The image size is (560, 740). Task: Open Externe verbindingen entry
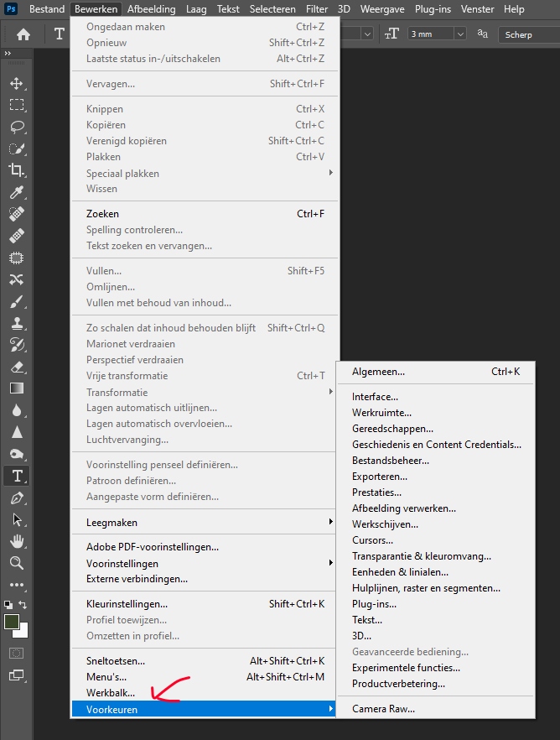coord(204,579)
